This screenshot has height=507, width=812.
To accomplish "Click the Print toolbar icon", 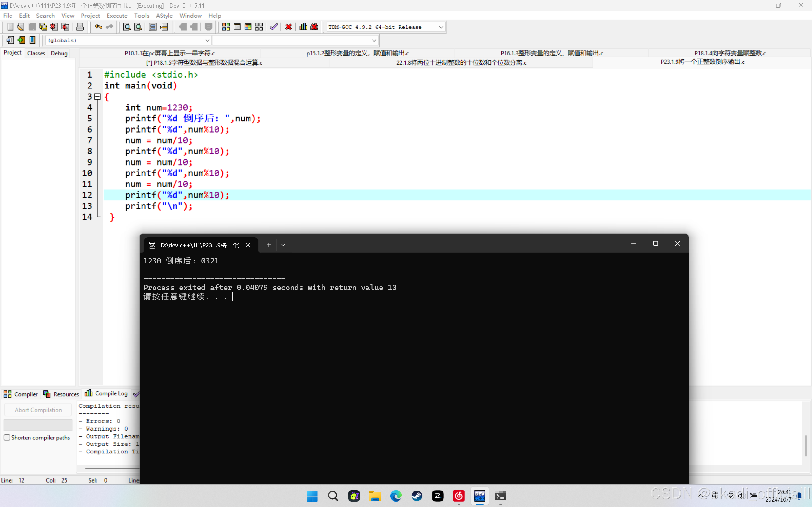I will pos(80,27).
